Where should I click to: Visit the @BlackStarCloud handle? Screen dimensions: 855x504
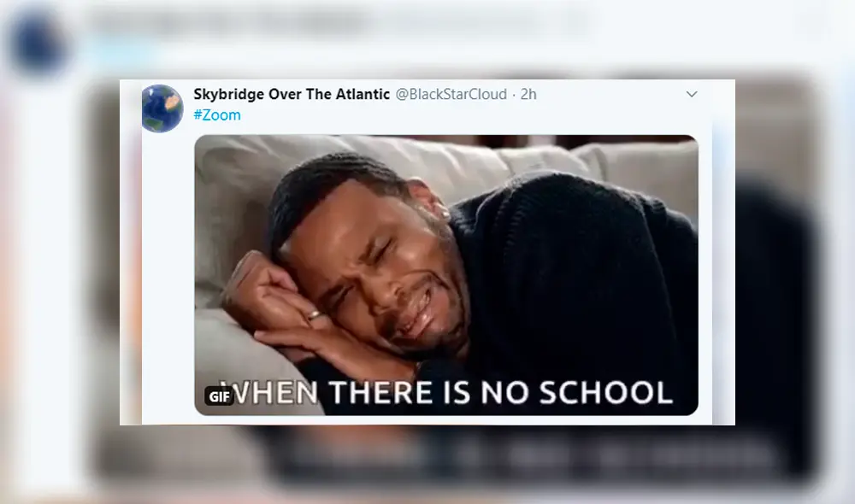tap(451, 94)
